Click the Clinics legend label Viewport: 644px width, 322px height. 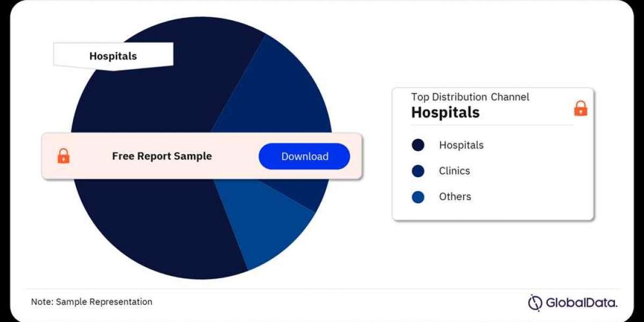454,171
